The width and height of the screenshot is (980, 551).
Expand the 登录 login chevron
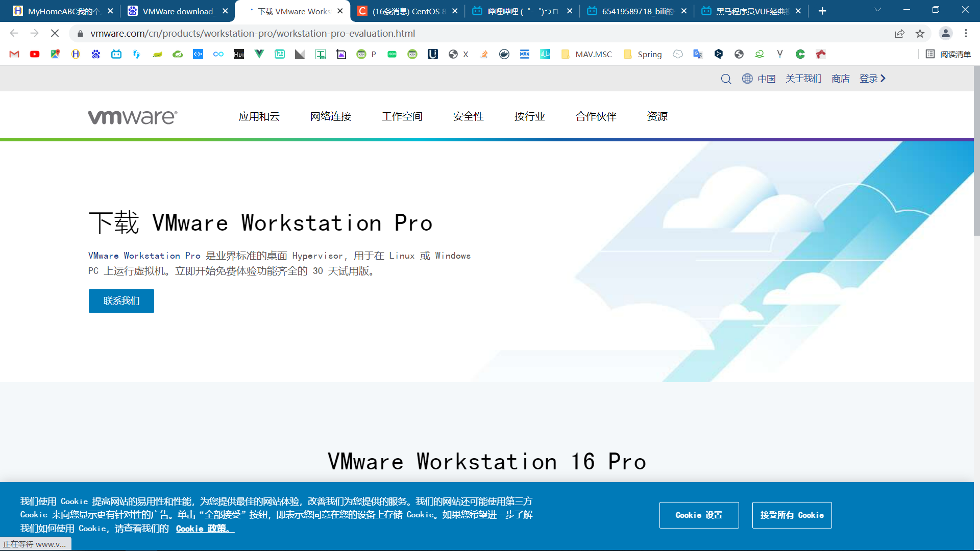(883, 79)
